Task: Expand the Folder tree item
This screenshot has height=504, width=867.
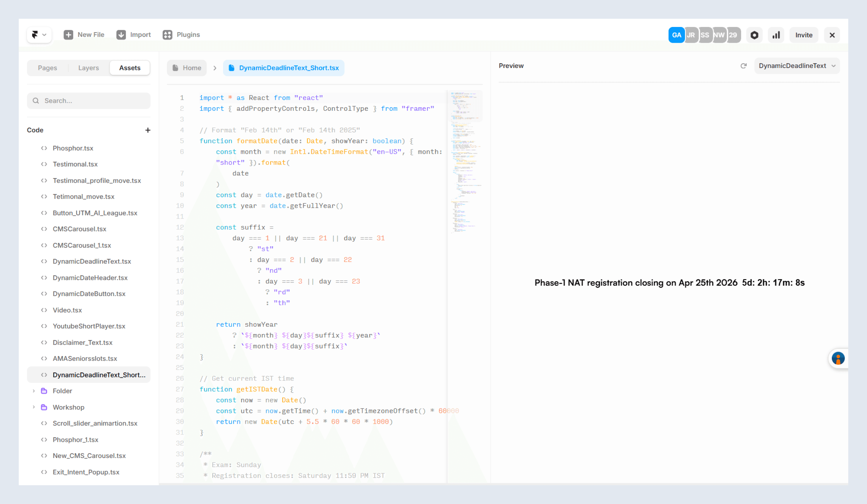Action: point(34,391)
